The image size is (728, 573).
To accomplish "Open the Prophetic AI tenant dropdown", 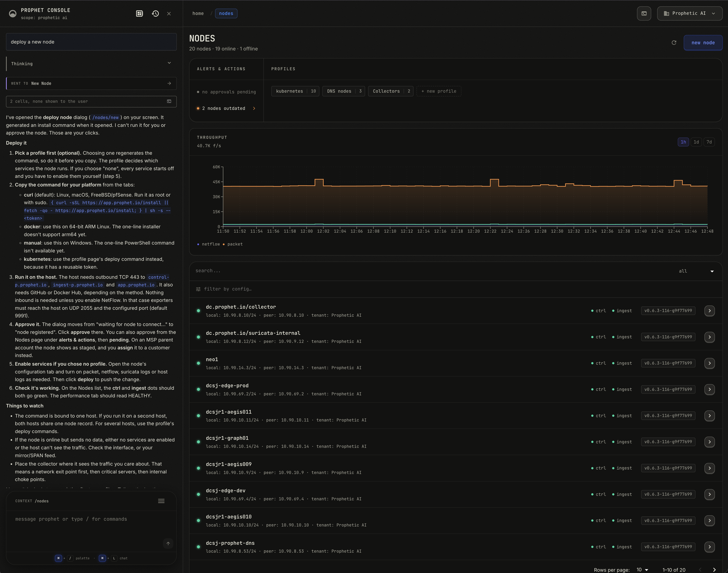I will 689,13.
